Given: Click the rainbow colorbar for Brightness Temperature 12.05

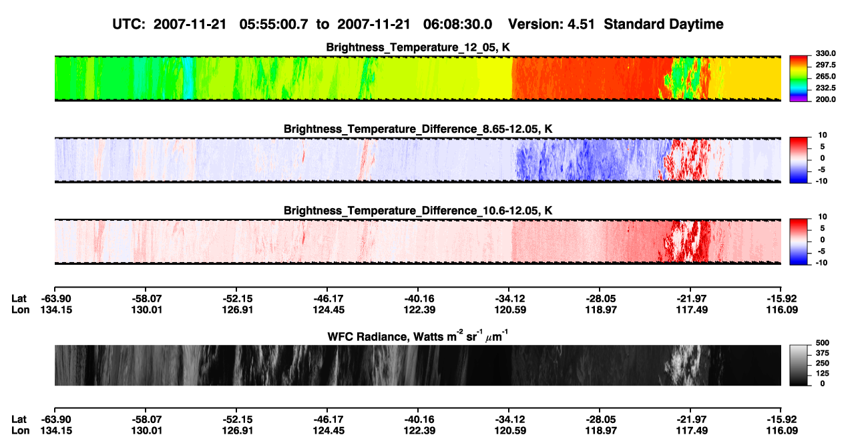Looking at the screenshot, I should point(799,78).
